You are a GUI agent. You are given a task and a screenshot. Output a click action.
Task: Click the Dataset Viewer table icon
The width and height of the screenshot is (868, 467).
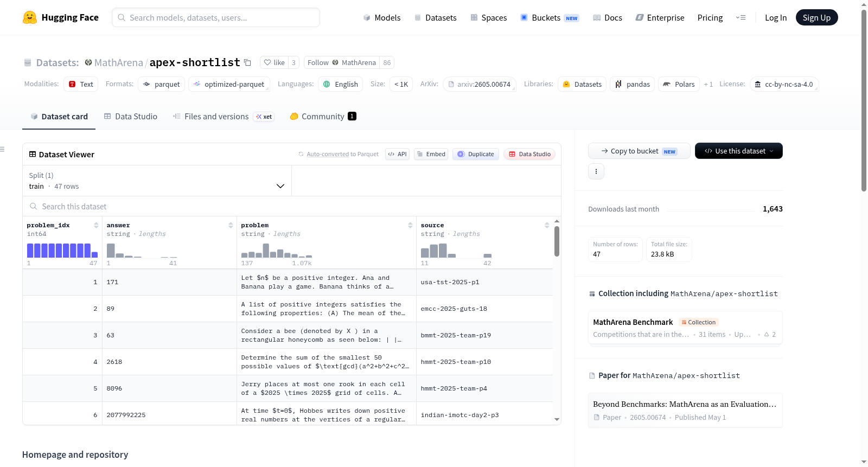pyautogui.click(x=33, y=155)
